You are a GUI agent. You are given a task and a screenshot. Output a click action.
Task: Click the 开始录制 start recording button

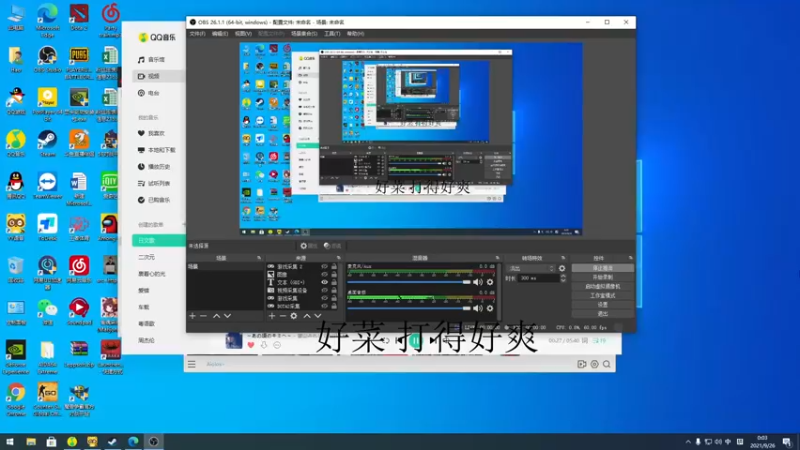click(603, 277)
